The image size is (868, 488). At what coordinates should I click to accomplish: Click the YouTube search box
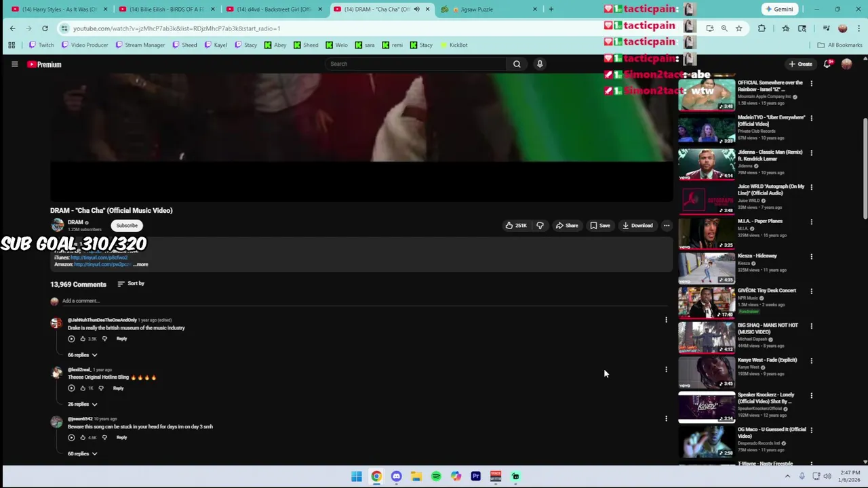(x=416, y=64)
